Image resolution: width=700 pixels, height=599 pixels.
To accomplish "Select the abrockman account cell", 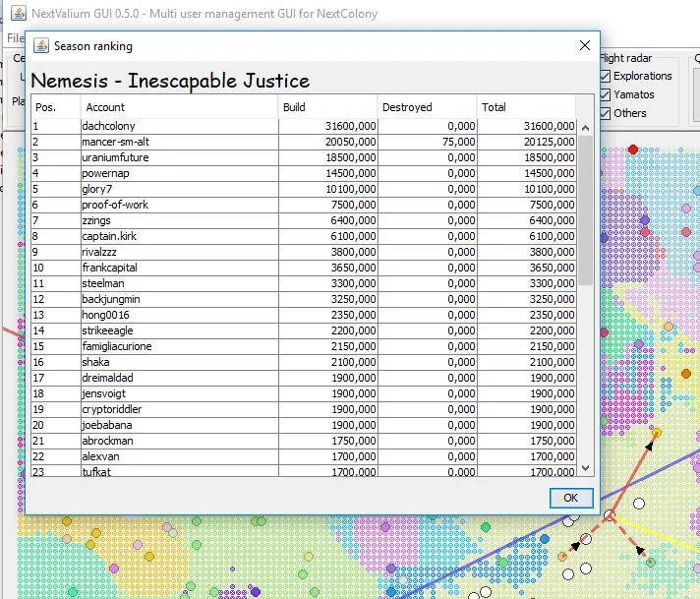I will tap(180, 441).
